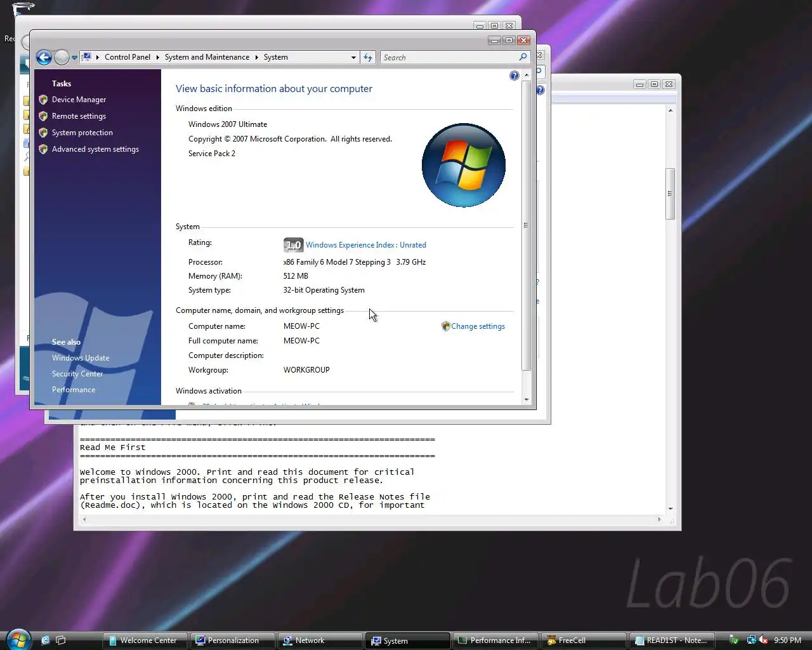Click the greyed Forward navigation button
The image size is (812, 650).
[62, 58]
